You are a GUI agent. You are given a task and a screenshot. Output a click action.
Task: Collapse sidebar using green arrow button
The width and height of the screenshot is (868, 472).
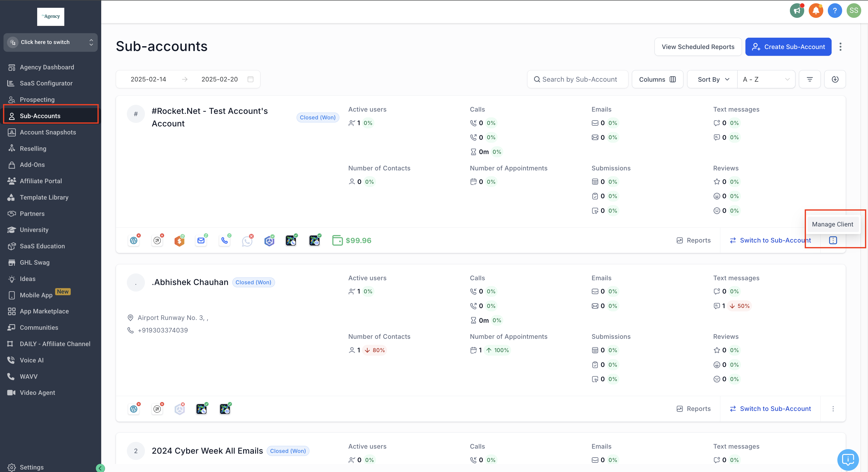[100, 468]
